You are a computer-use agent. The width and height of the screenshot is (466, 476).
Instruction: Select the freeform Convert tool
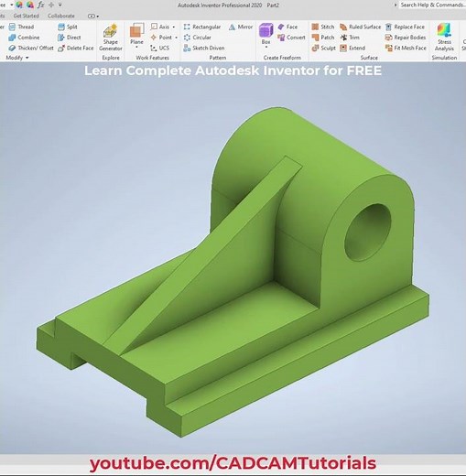(x=291, y=38)
